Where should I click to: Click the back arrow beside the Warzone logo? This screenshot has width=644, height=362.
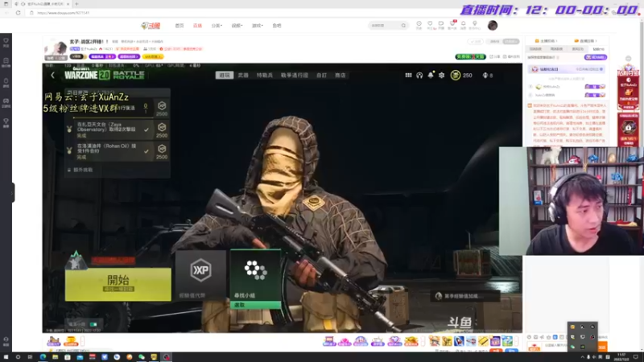click(x=52, y=75)
